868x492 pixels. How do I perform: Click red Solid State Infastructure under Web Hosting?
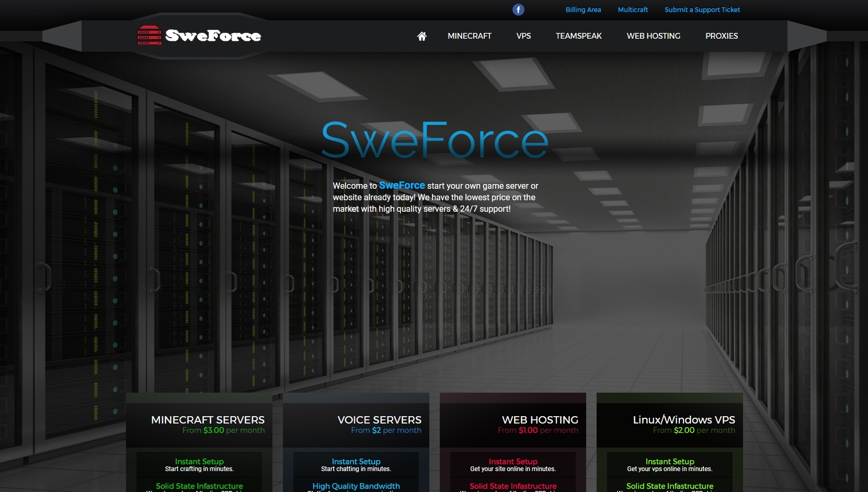[x=513, y=486]
